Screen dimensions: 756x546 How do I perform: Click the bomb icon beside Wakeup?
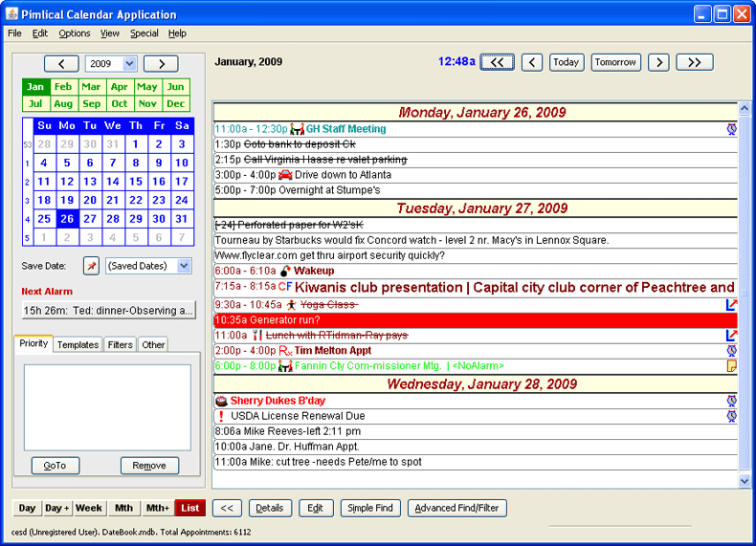(285, 271)
